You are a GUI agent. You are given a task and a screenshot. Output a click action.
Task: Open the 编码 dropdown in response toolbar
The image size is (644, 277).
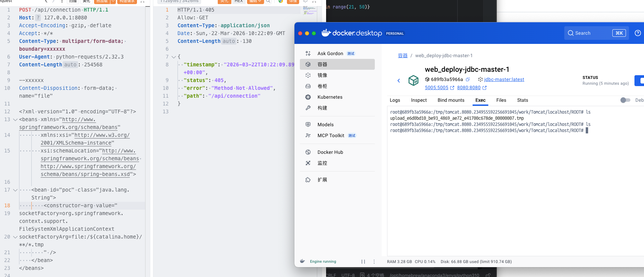click(255, 1)
